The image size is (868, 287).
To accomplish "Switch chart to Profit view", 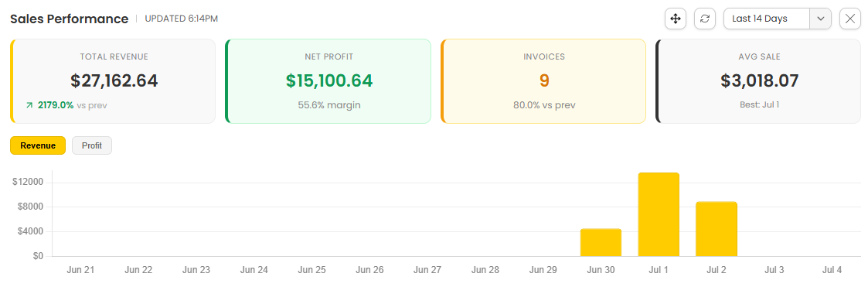I will click(92, 145).
